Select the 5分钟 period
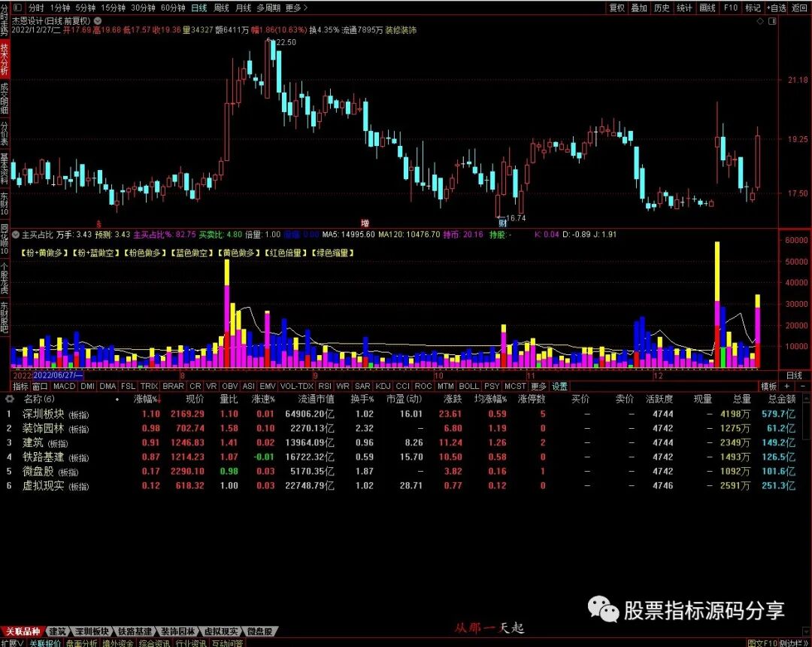 tap(85, 8)
